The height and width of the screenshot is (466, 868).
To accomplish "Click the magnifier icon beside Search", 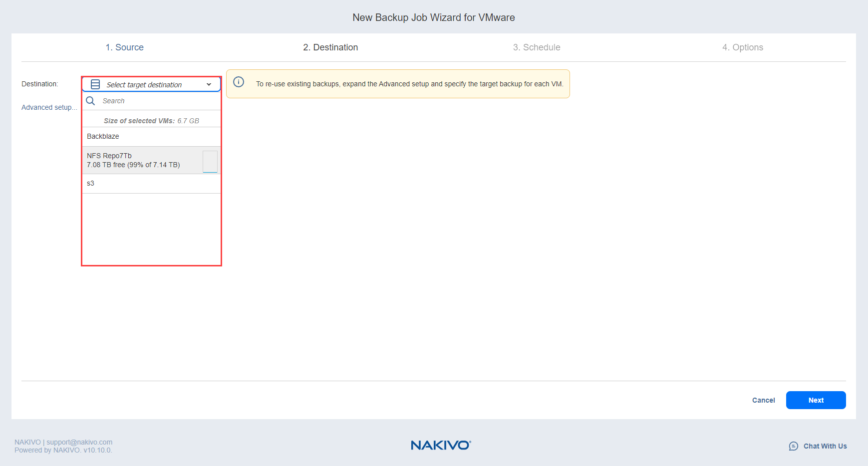I will coord(90,101).
